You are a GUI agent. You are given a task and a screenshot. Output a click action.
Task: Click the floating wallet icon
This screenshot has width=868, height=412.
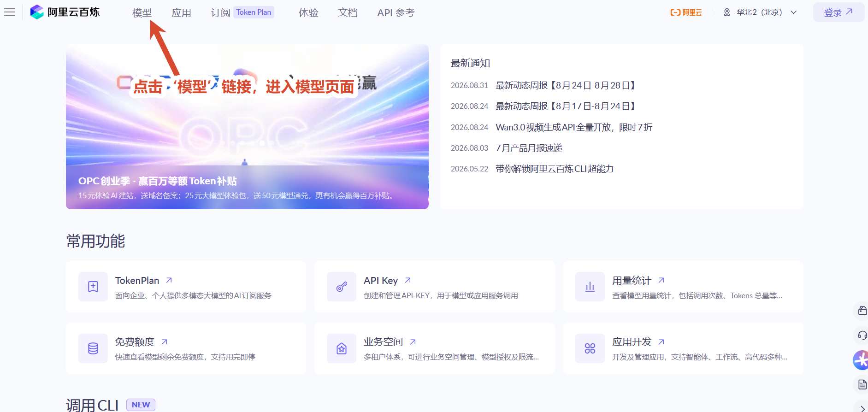862,311
